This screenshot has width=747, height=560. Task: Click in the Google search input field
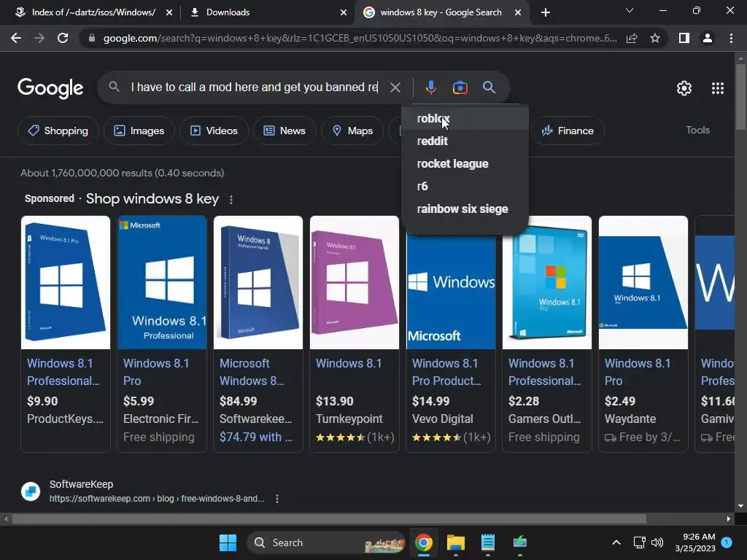pyautogui.click(x=255, y=87)
